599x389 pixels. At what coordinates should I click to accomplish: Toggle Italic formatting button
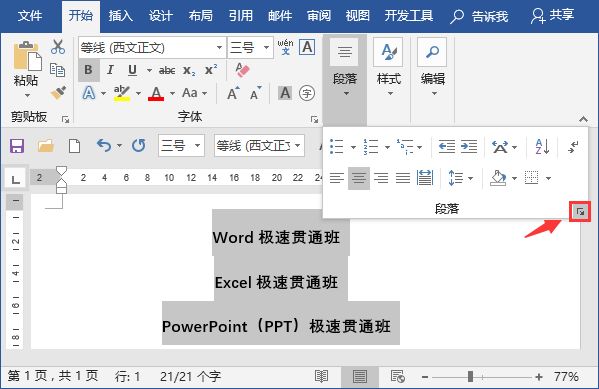coord(110,70)
